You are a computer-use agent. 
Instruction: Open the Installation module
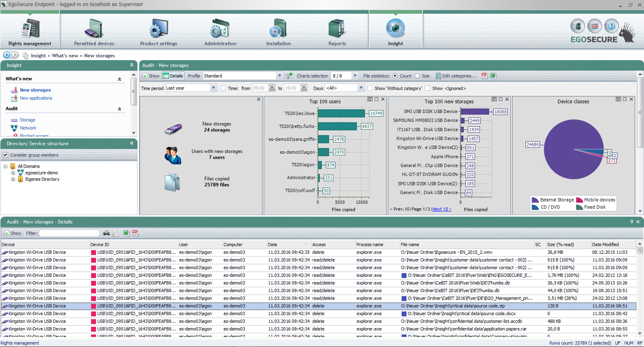click(x=278, y=31)
